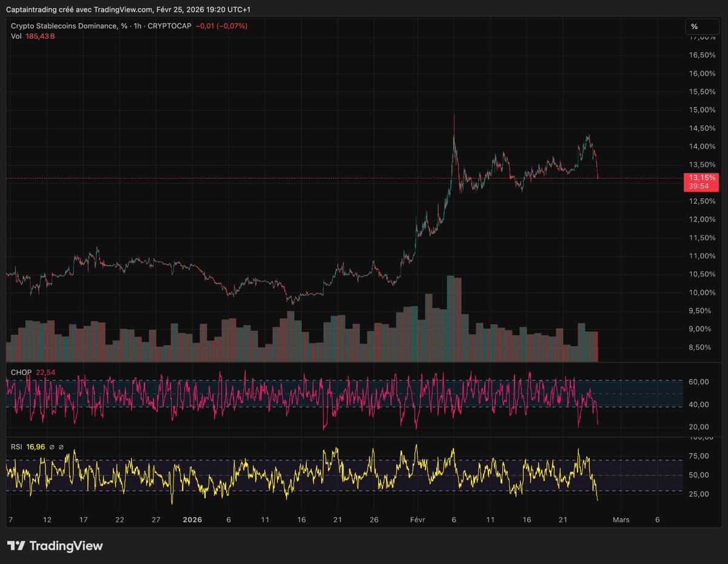
Task: Click the Mars month marker on time axis
Action: (x=621, y=520)
